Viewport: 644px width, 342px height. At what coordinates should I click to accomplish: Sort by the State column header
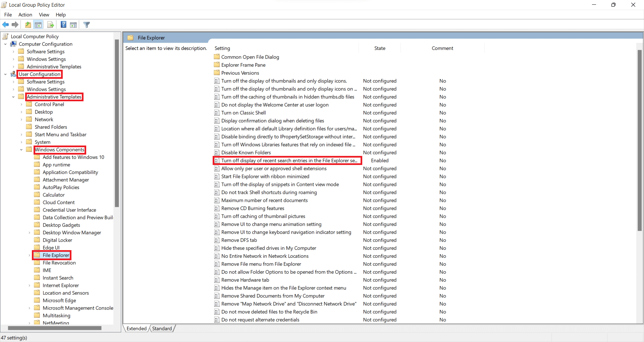pyautogui.click(x=380, y=48)
